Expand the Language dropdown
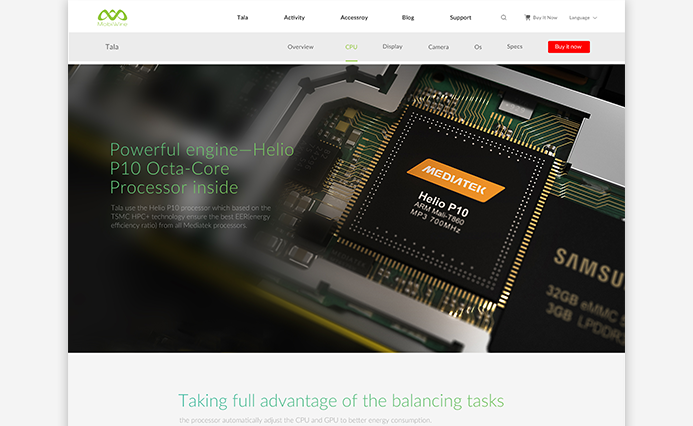Image resolution: width=693 pixels, height=426 pixels. [582, 17]
